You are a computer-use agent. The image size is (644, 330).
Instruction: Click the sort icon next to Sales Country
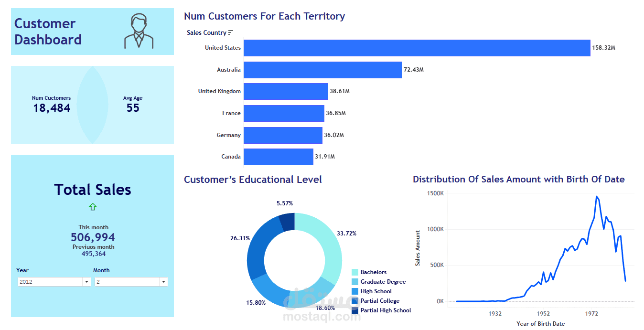[232, 32]
